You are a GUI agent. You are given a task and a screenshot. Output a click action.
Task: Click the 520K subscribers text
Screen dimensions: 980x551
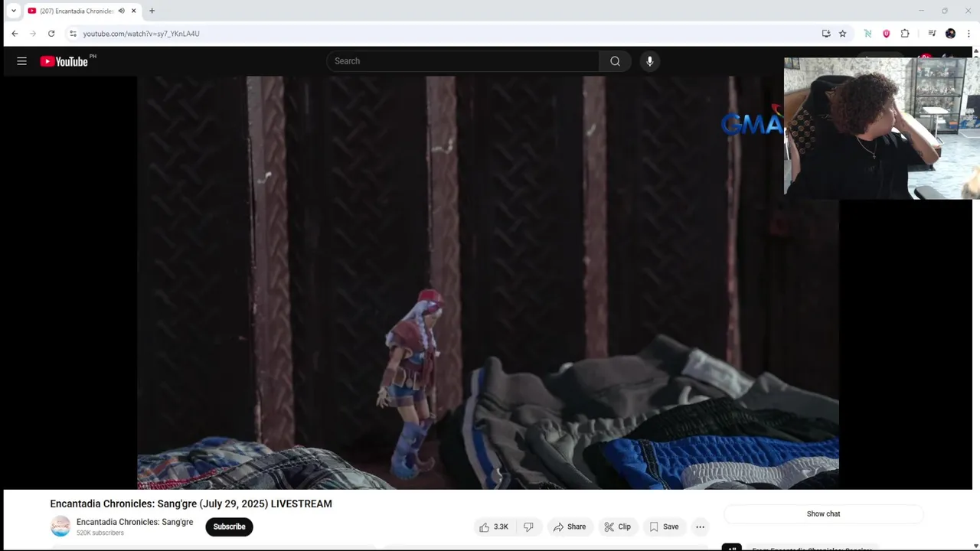click(x=100, y=533)
